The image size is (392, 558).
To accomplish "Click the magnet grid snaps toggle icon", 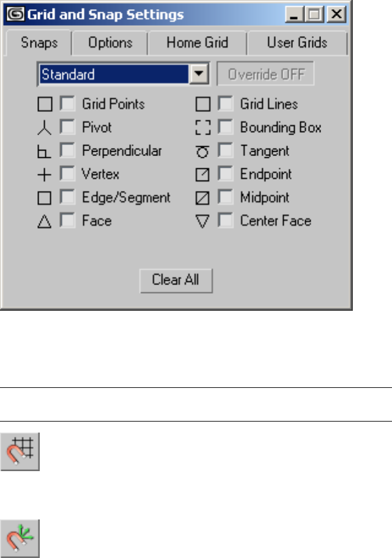I will pos(20,452).
